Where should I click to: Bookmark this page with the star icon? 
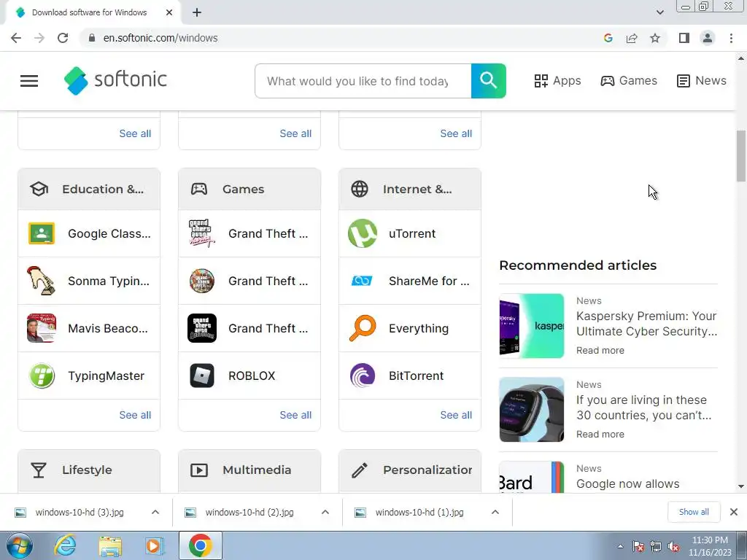[x=655, y=38]
